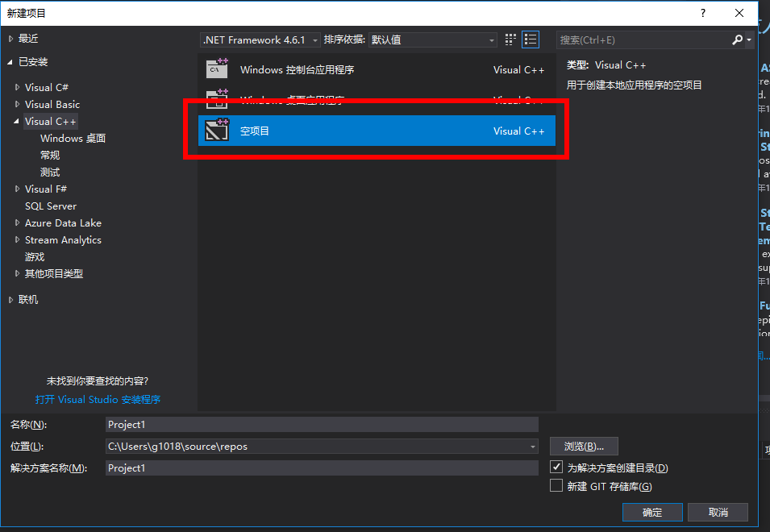Click the empty project (空项目) template icon

point(217,130)
